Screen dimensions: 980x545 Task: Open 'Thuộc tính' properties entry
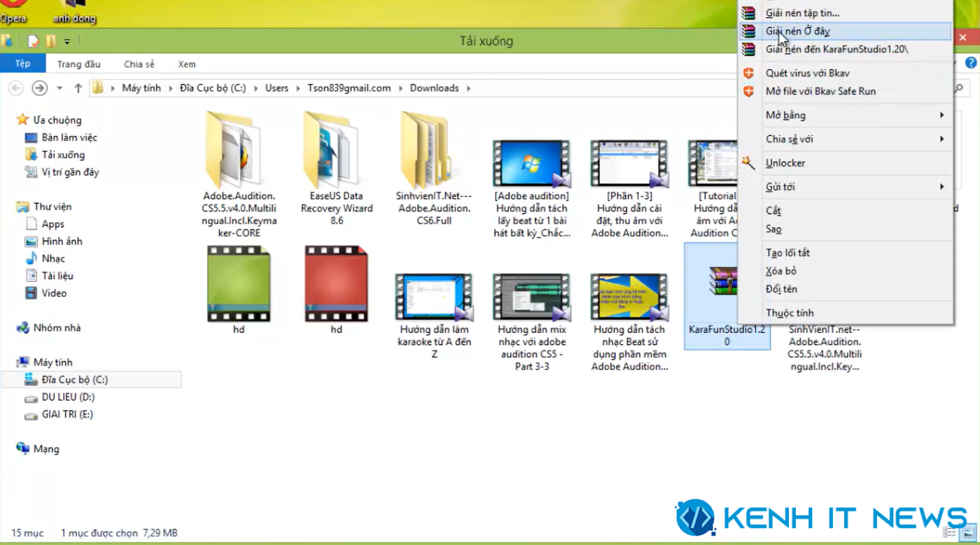point(845,312)
